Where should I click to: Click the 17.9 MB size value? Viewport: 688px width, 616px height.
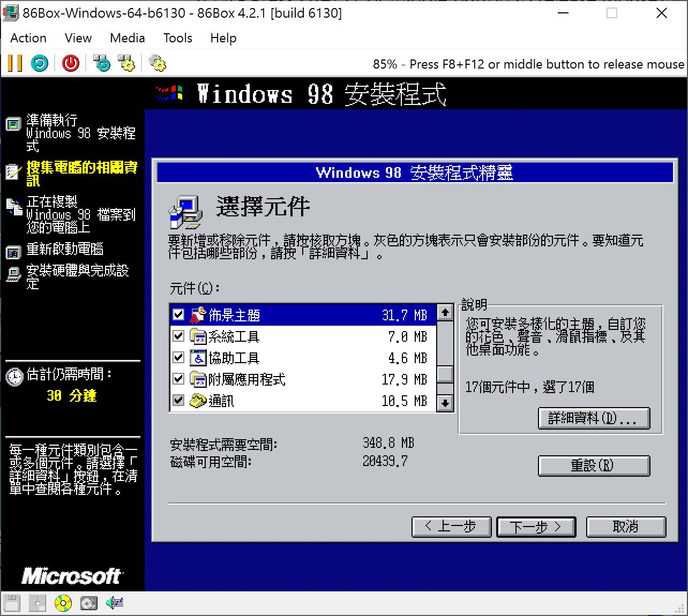click(x=405, y=379)
